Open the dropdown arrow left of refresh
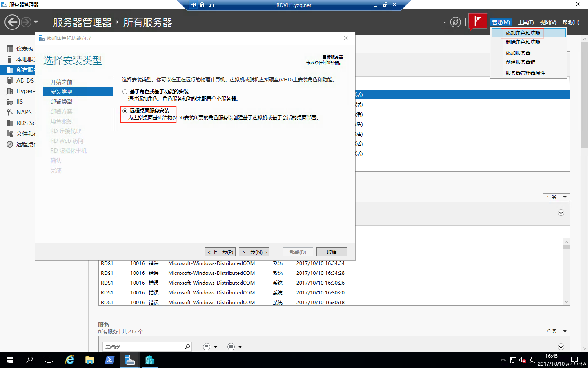Image resolution: width=588 pixels, height=368 pixels. pyautogui.click(x=445, y=22)
